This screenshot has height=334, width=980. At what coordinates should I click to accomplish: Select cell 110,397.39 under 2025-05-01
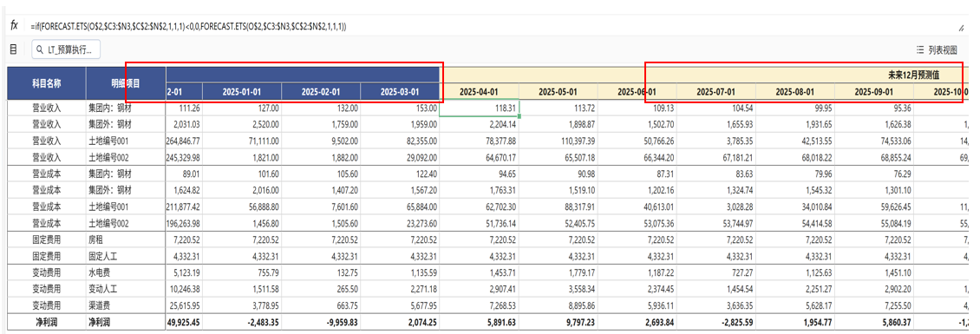click(x=559, y=141)
